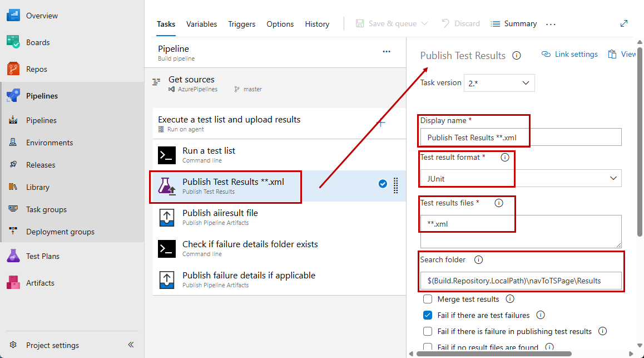
Task: Uncheck Fail if there are test failures
Action: point(428,315)
